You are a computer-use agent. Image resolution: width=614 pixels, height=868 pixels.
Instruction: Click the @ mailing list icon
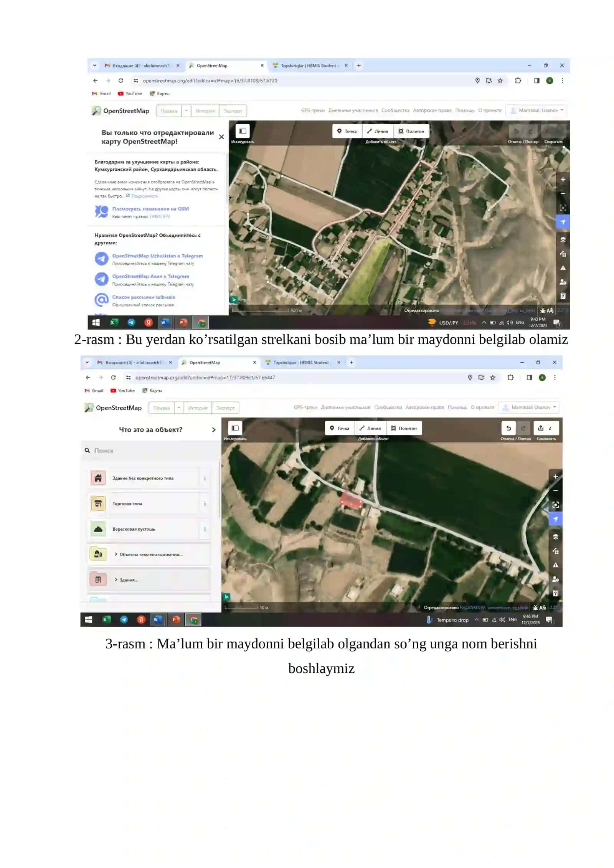102,300
